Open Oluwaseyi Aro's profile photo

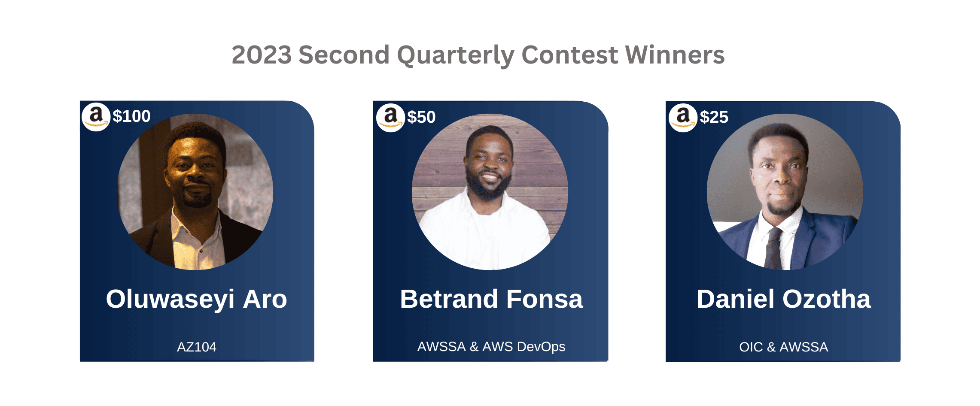pyautogui.click(x=195, y=192)
